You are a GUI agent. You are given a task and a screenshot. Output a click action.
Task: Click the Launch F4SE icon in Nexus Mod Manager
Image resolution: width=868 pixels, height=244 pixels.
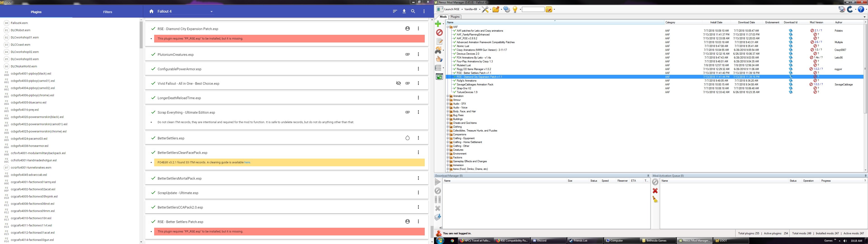(439, 9)
